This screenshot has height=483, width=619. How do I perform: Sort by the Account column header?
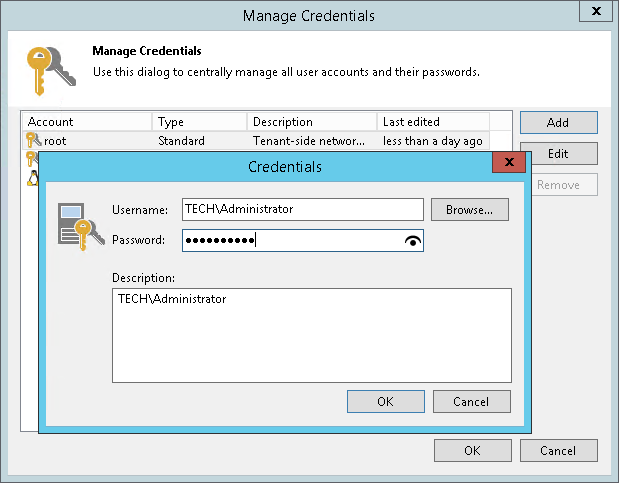tap(87, 122)
